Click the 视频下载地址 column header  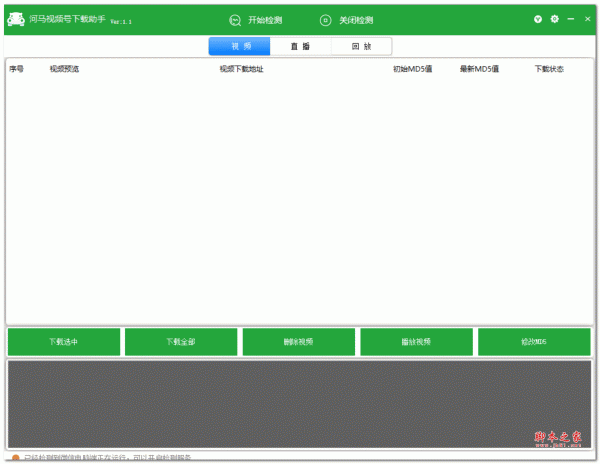[241, 69]
